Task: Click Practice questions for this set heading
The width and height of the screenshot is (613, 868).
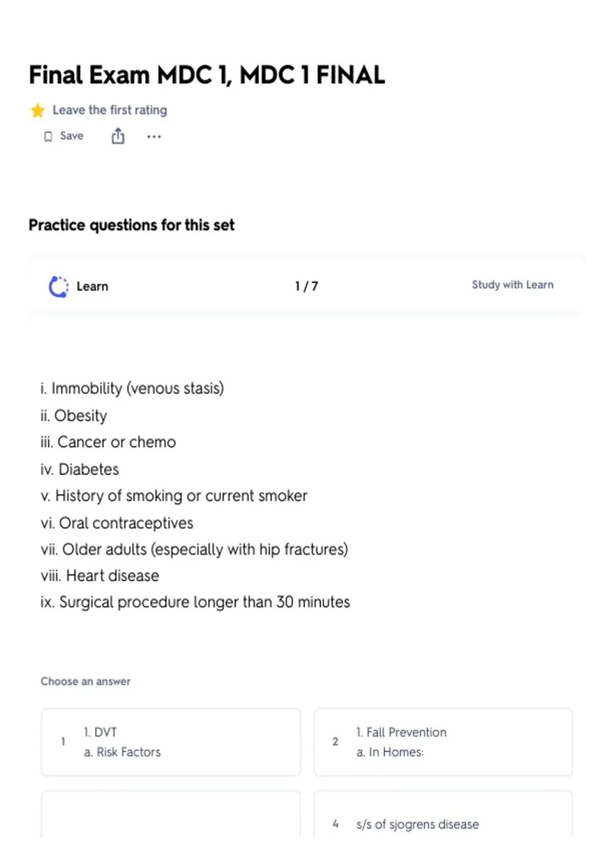Action: [x=132, y=225]
